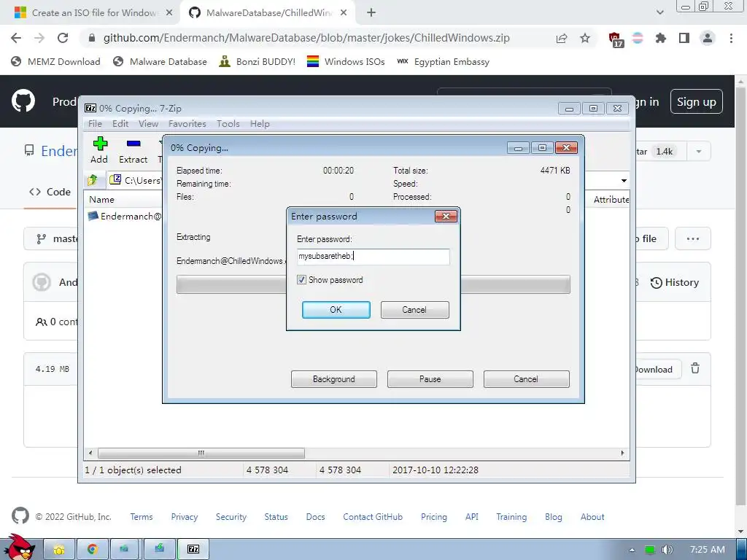Open the Edit menu in 7-Zip
747x560 pixels.
coord(120,123)
